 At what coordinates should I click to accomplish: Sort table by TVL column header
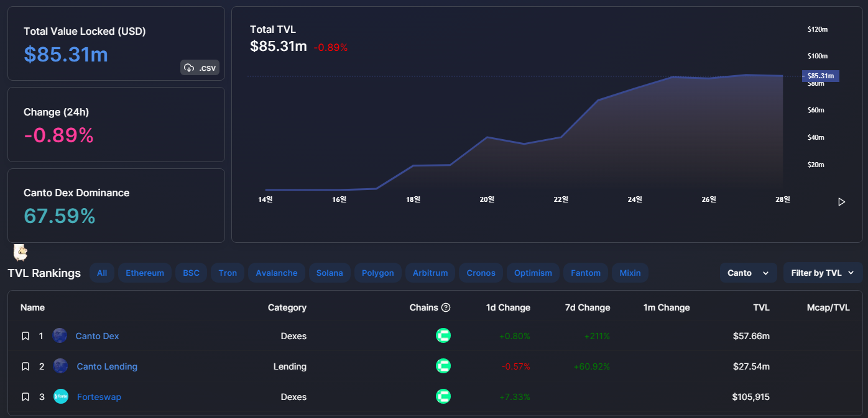pyautogui.click(x=761, y=307)
